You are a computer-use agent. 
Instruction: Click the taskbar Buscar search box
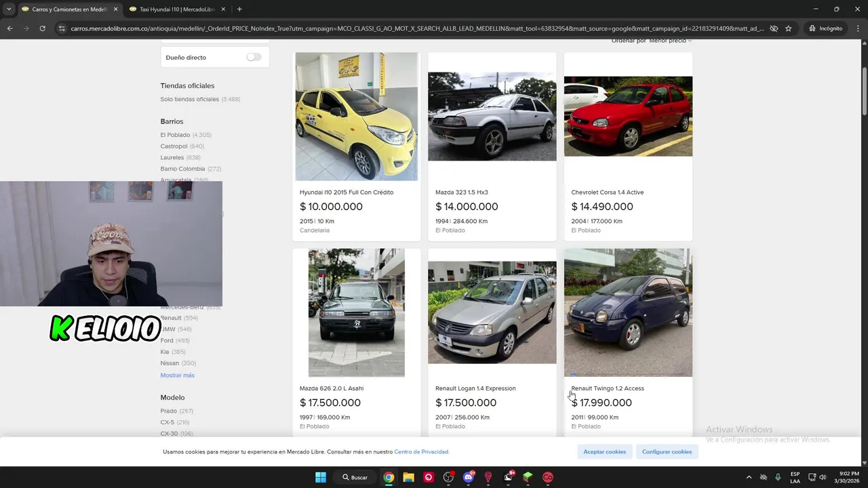click(x=355, y=477)
